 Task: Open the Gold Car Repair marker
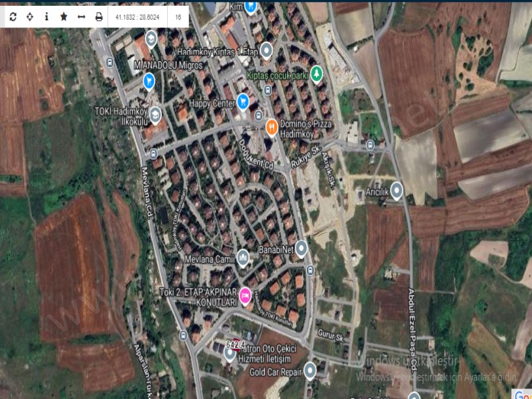310,371
